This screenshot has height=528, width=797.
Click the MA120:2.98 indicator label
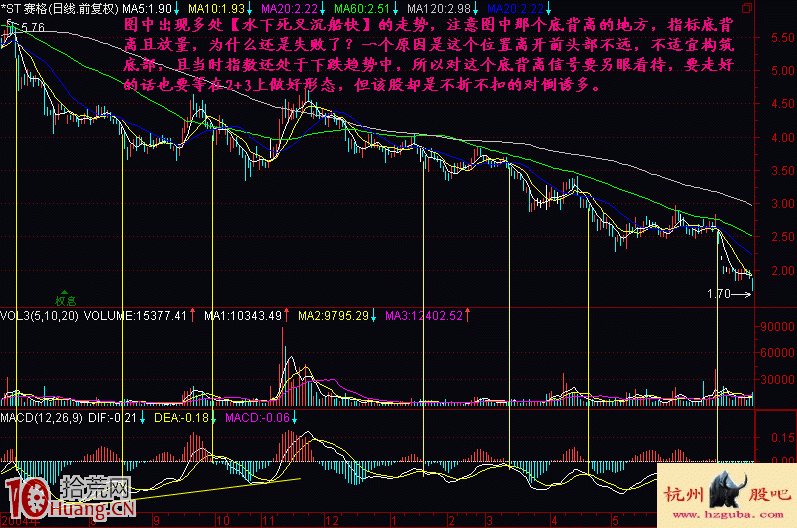[439, 9]
